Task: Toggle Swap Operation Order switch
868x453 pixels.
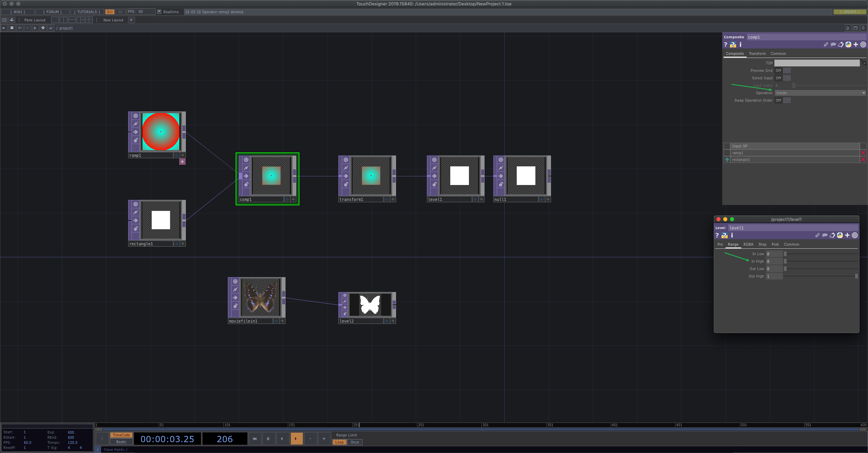Action: click(x=787, y=100)
